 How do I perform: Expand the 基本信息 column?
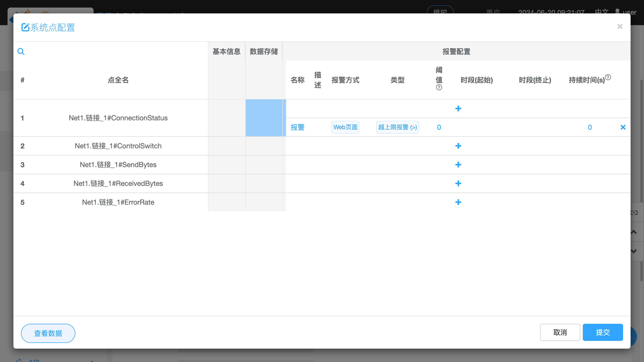tap(227, 51)
